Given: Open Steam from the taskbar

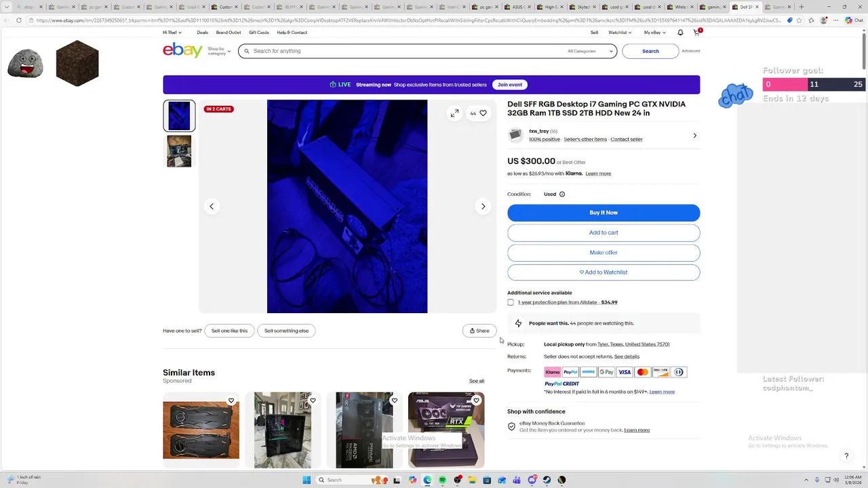Looking at the screenshot, I should 547,480.
